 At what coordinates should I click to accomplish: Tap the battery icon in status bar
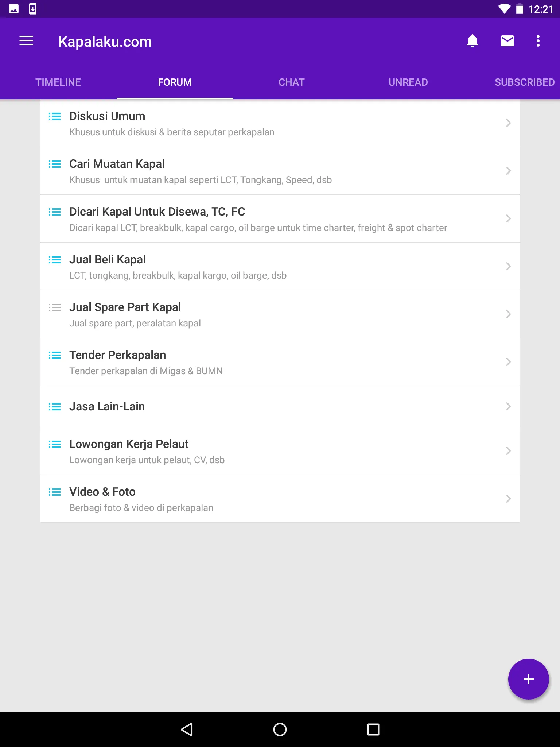pyautogui.click(x=520, y=9)
